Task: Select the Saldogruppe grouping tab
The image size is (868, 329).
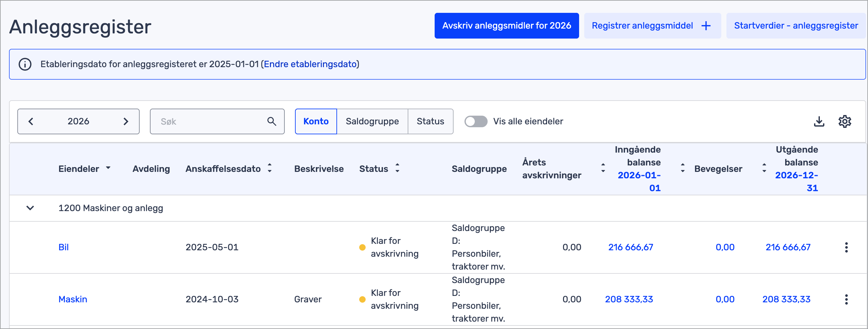Action: 372,121
